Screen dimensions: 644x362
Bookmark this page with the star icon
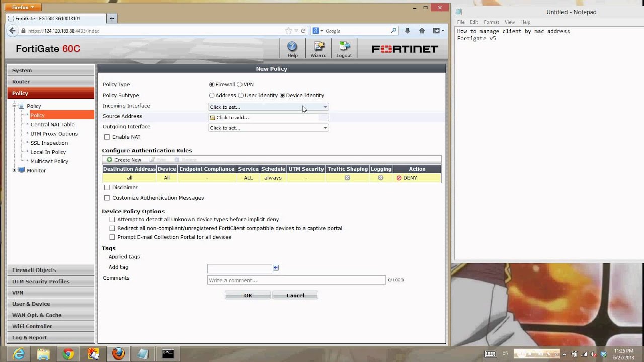pyautogui.click(x=289, y=31)
